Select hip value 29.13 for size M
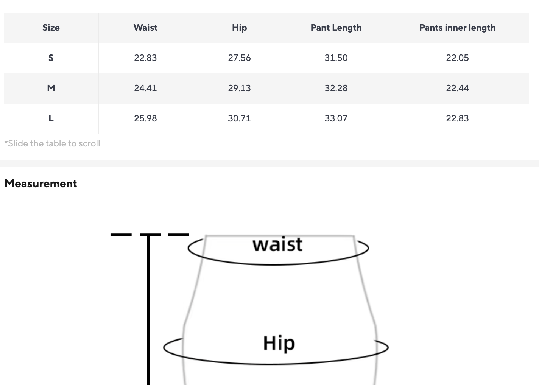539x392 pixels. click(x=239, y=88)
